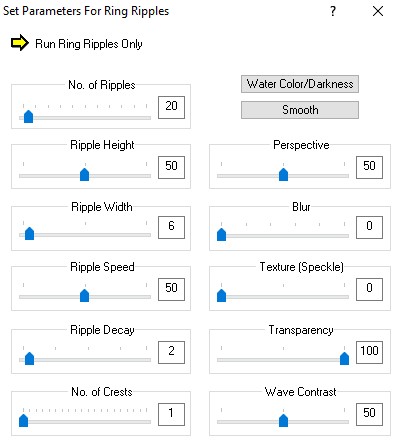Click the Wave Contrast slider handle
Screen dimensions: 396x442
[283, 420]
